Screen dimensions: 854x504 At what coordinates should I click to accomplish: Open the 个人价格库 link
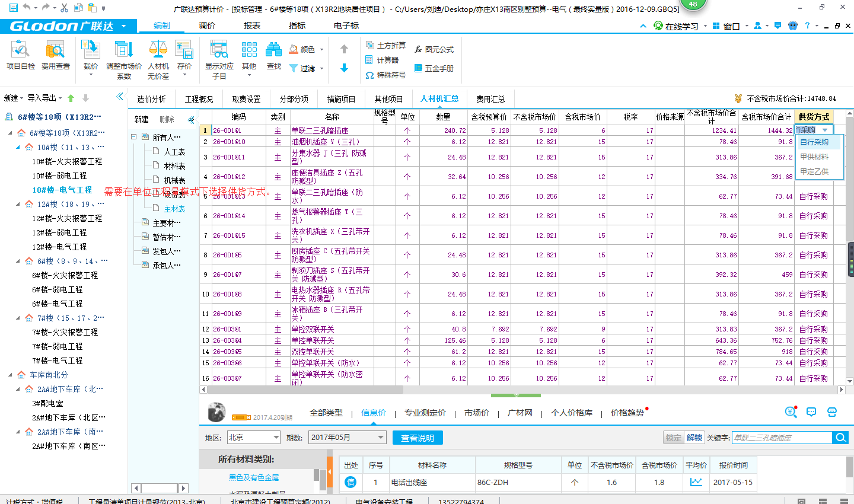tap(572, 413)
